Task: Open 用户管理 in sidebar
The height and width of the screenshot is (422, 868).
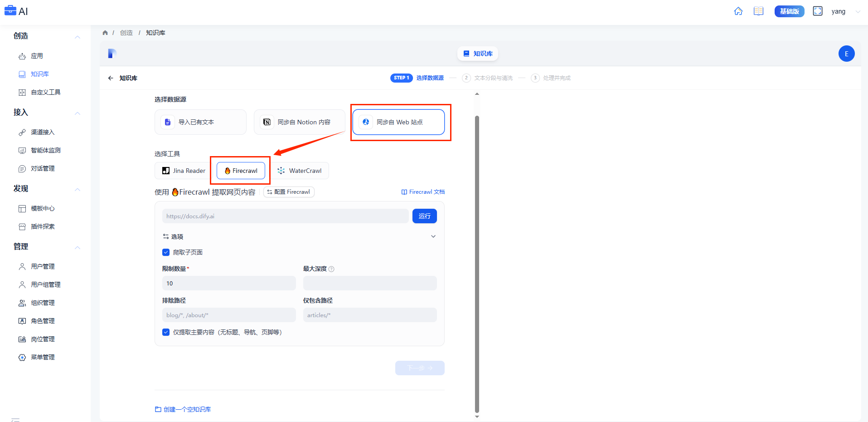Action: pyautogui.click(x=43, y=266)
